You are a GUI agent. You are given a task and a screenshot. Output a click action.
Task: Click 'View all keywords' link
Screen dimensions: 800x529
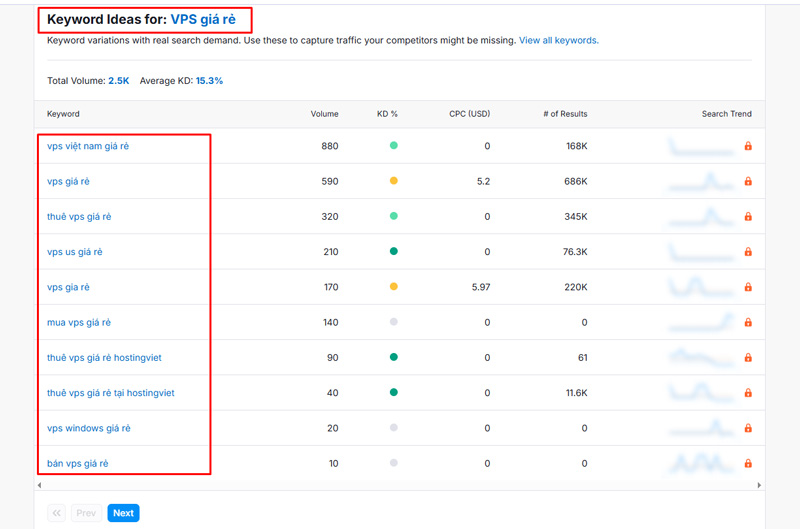point(558,41)
